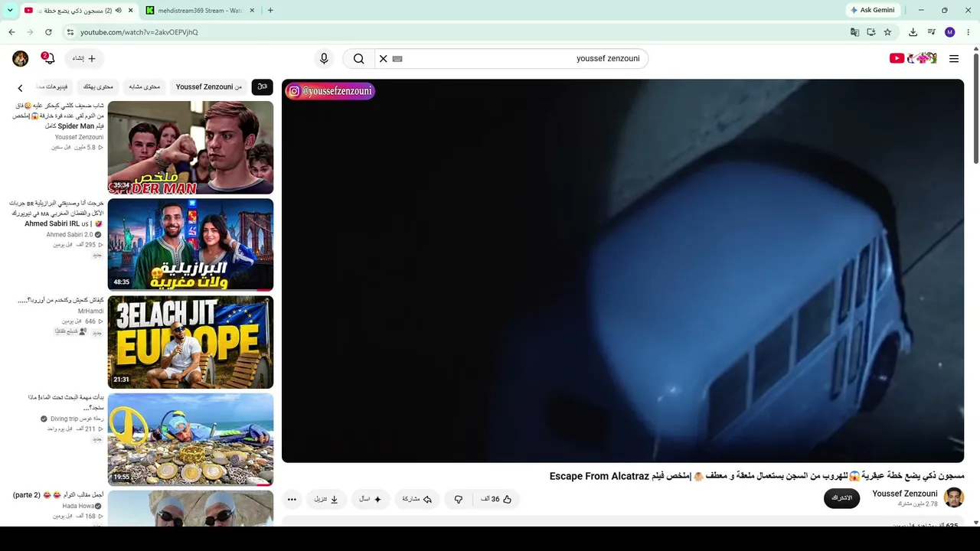The height and width of the screenshot is (551, 980).
Task: View site information icon in address bar
Action: point(70,32)
